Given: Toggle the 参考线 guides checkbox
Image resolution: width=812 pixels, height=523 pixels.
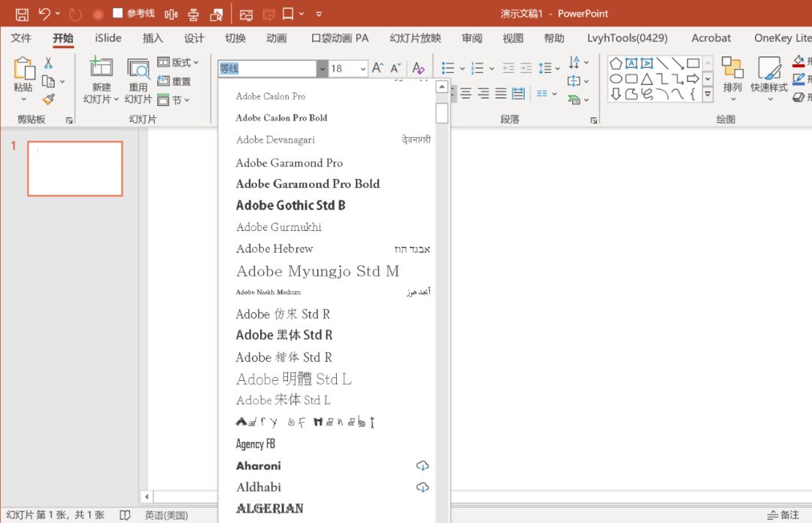Looking at the screenshot, I should click(x=118, y=13).
